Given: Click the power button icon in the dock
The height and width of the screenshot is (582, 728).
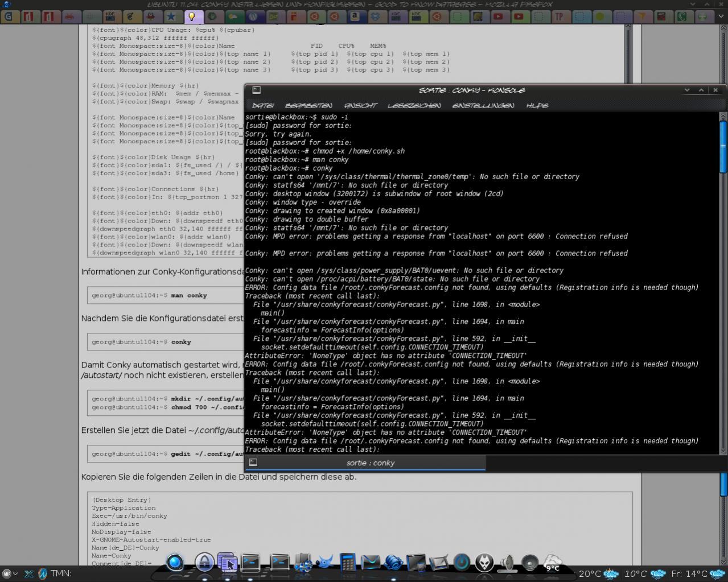Looking at the screenshot, I should pyautogui.click(x=462, y=562).
